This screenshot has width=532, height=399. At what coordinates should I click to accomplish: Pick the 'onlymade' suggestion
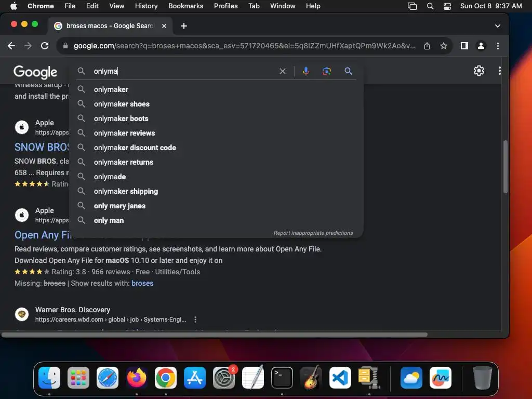pyautogui.click(x=217, y=177)
